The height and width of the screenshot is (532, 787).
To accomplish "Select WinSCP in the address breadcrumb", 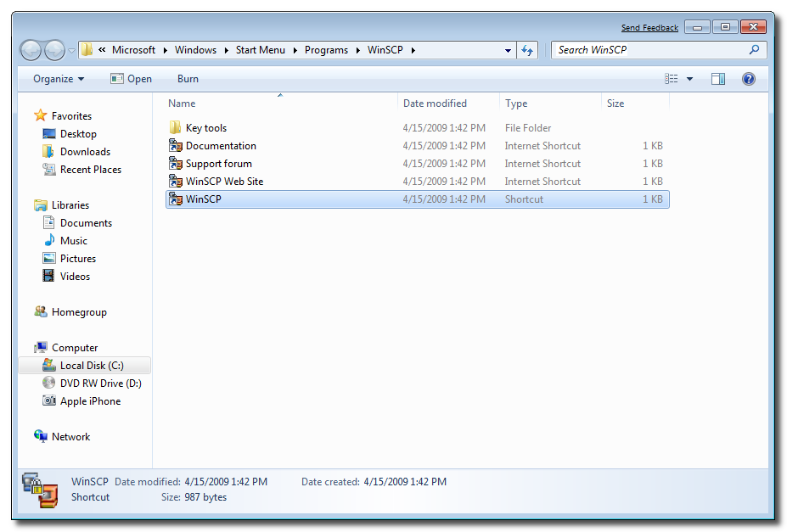I will (385, 50).
